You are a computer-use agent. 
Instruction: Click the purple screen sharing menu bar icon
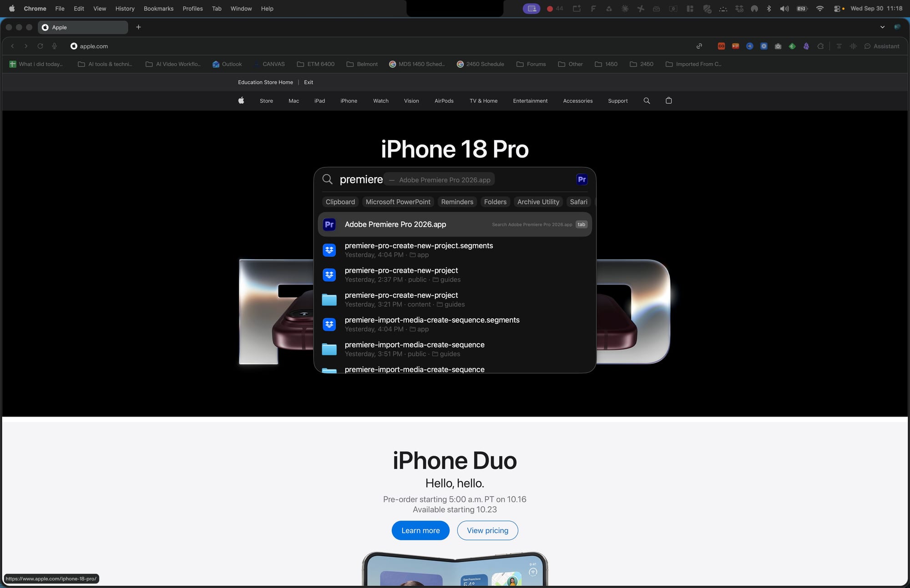pyautogui.click(x=531, y=8)
